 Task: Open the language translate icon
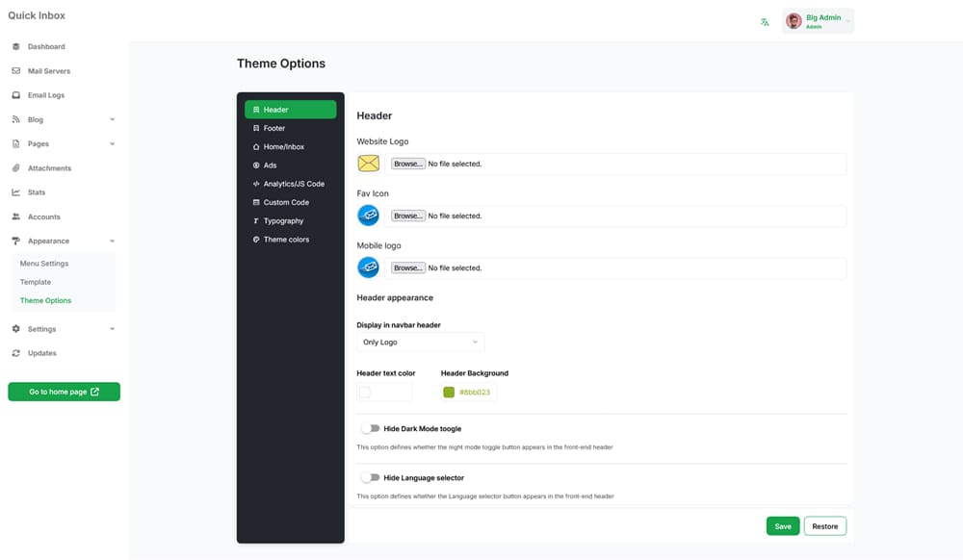click(x=765, y=22)
